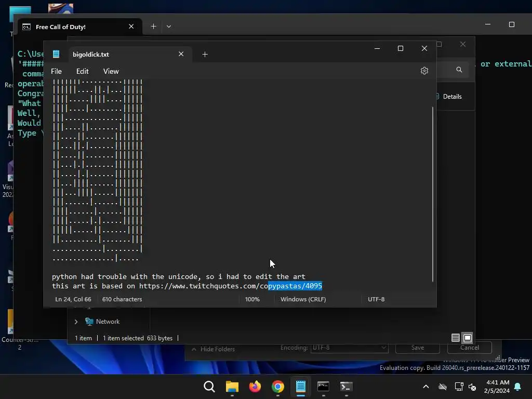This screenshot has width=532, height=399.
Task: Click the Windows (CRLF) line ending indicator
Action: tap(303, 299)
